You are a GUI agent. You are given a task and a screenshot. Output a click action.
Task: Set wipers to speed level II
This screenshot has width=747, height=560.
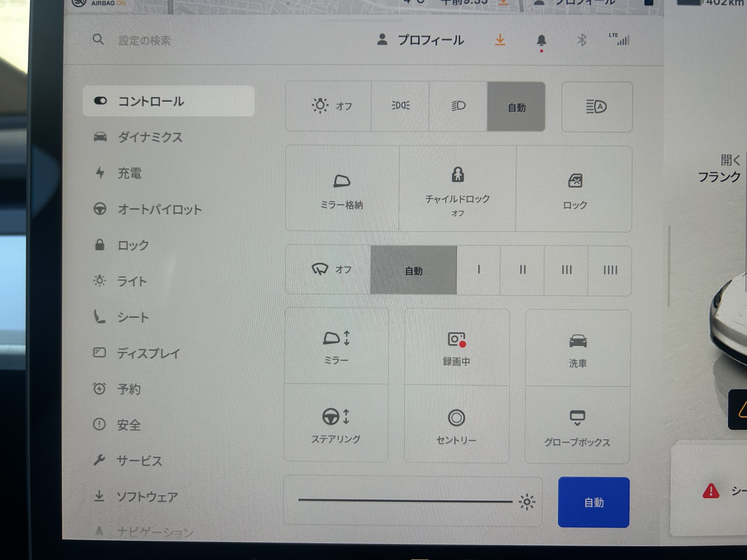click(x=522, y=270)
